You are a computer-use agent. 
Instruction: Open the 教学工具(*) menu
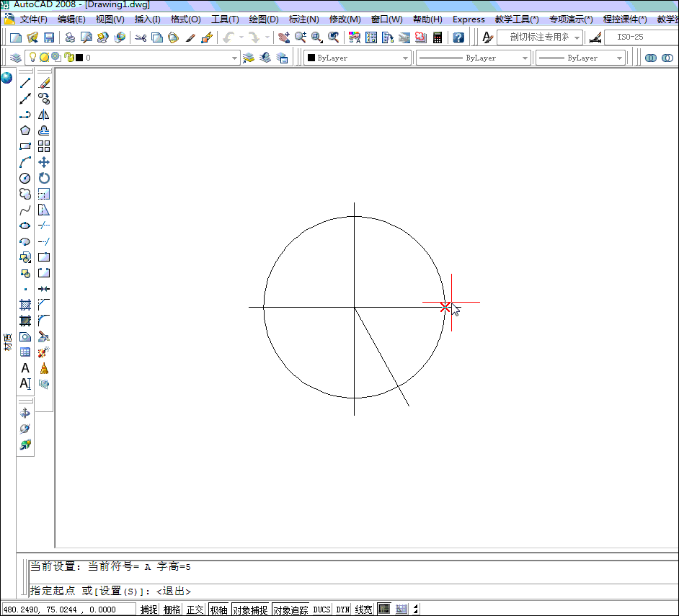pos(517,19)
